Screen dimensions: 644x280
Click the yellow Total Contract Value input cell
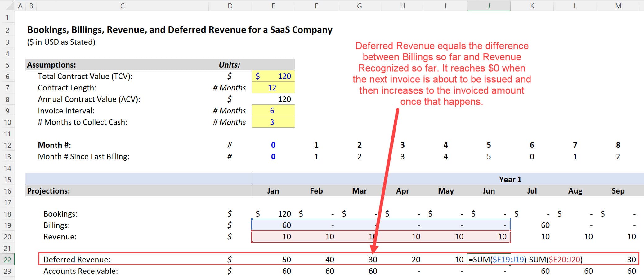point(273,76)
